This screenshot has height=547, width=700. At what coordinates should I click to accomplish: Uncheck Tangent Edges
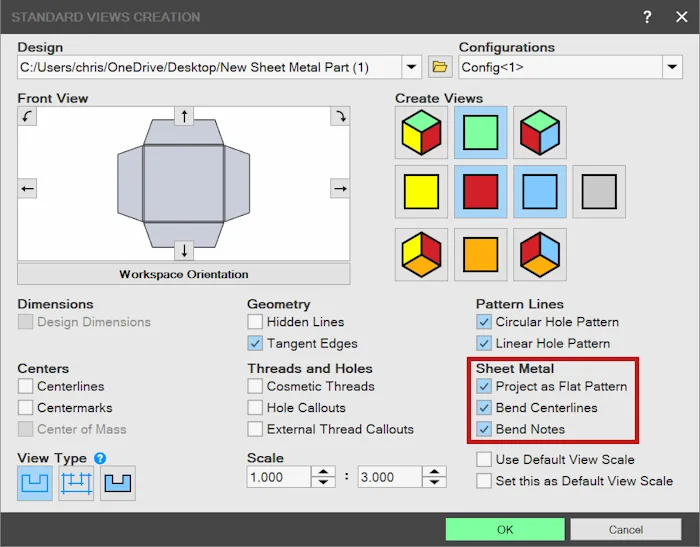[255, 343]
